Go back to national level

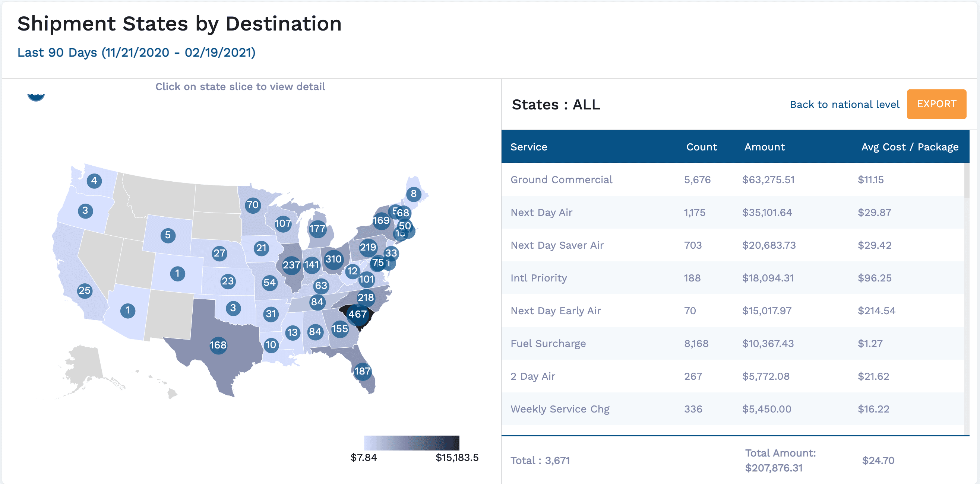pyautogui.click(x=844, y=105)
